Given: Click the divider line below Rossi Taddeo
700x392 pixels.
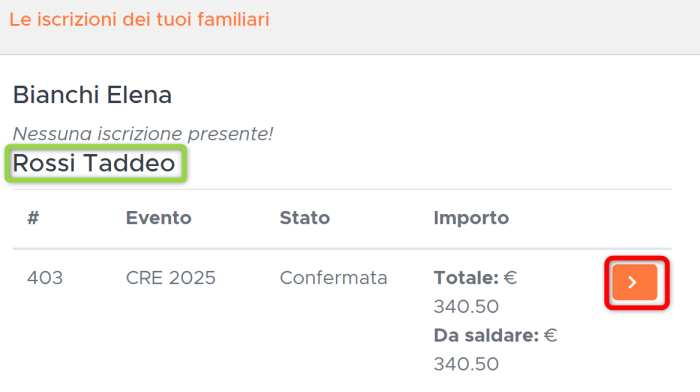Looking at the screenshot, I should click(x=342, y=189).
